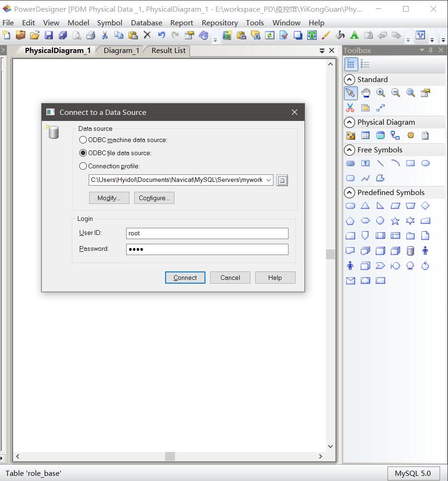
Task: Click the Connect button
Action: (185, 278)
